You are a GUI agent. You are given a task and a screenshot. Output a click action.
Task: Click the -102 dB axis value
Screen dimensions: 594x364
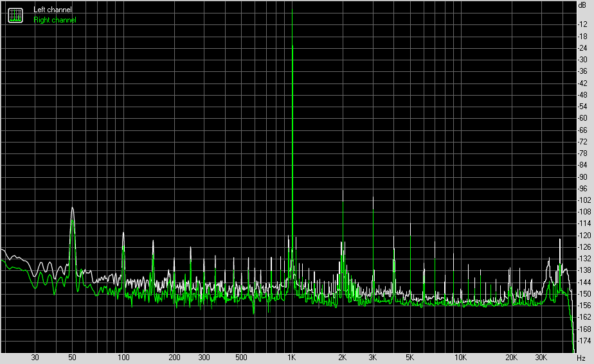(584, 200)
